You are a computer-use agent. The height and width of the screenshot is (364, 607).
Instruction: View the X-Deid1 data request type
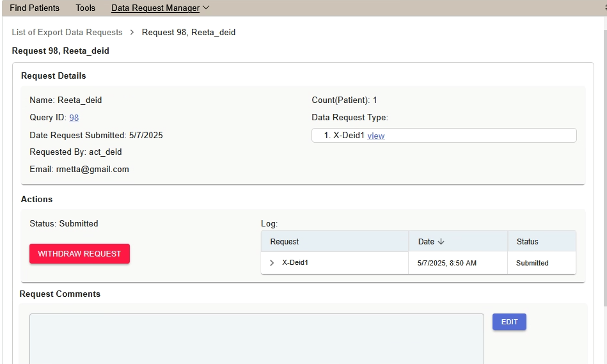376,136
